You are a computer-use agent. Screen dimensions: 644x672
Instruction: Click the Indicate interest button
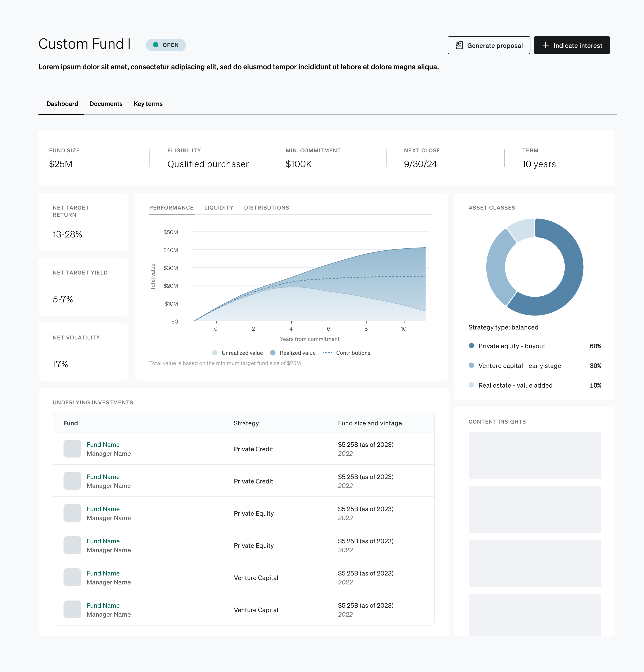[572, 45]
